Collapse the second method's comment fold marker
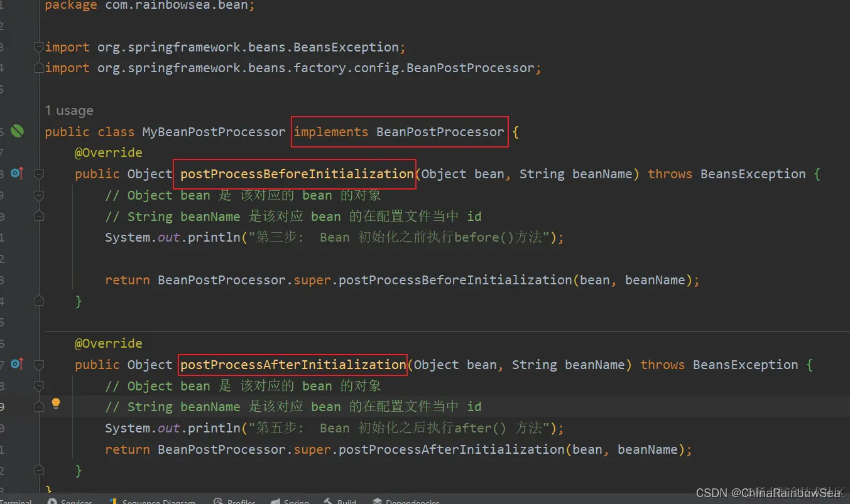This screenshot has height=504, width=850. (x=39, y=386)
